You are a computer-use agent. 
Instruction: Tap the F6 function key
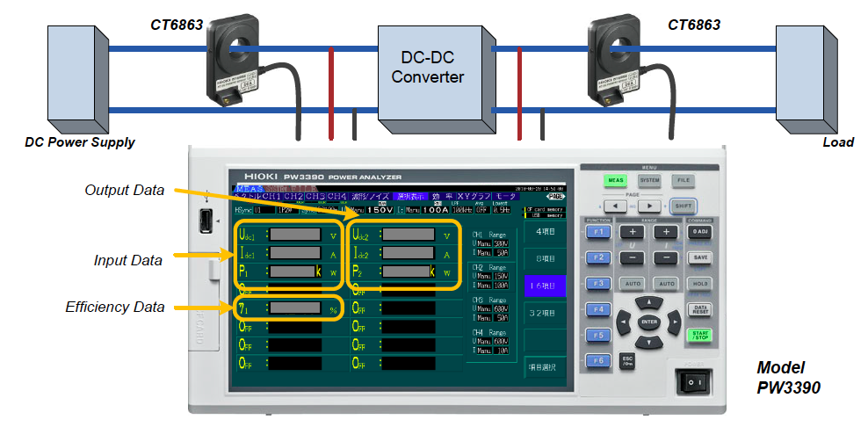[598, 361]
